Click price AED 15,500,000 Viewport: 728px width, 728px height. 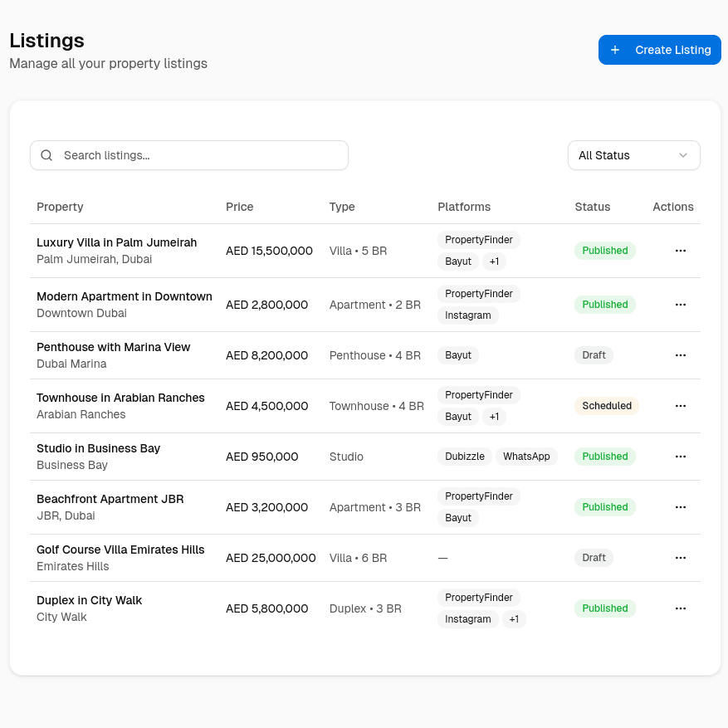click(269, 251)
